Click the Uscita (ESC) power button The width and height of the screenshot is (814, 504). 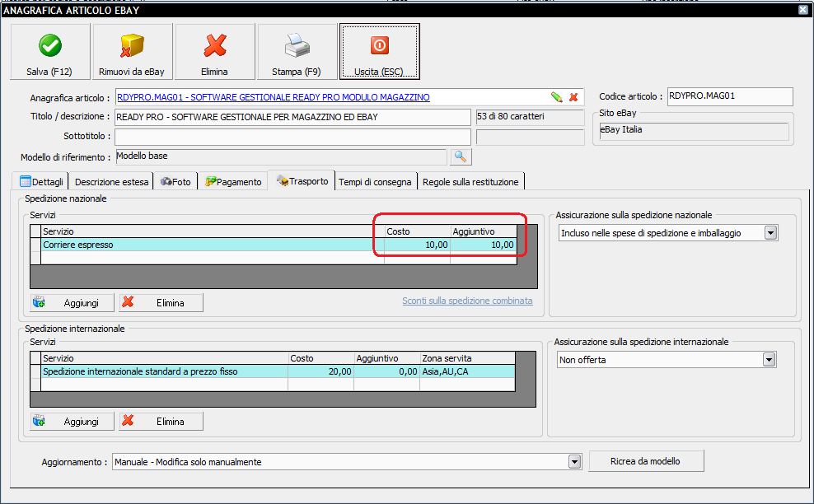(380, 51)
